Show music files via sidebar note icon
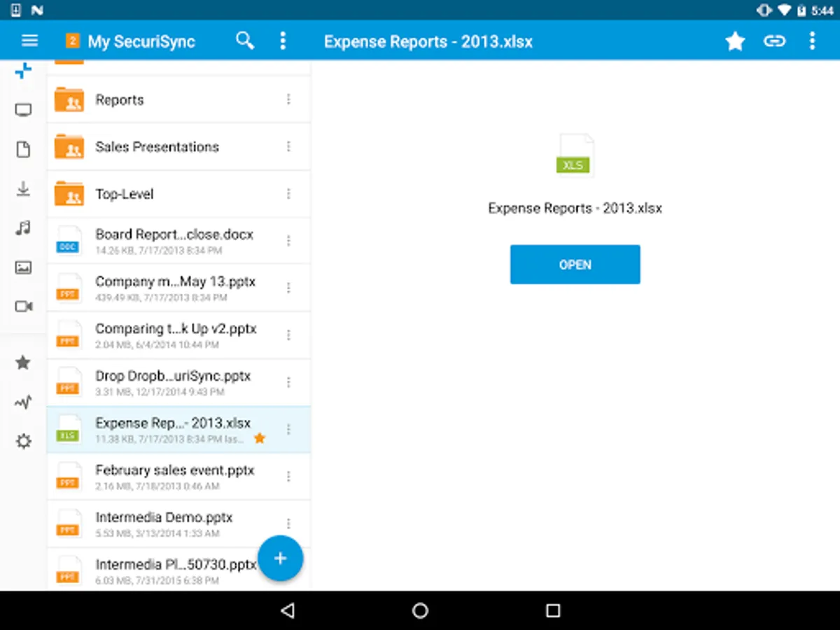 click(23, 228)
